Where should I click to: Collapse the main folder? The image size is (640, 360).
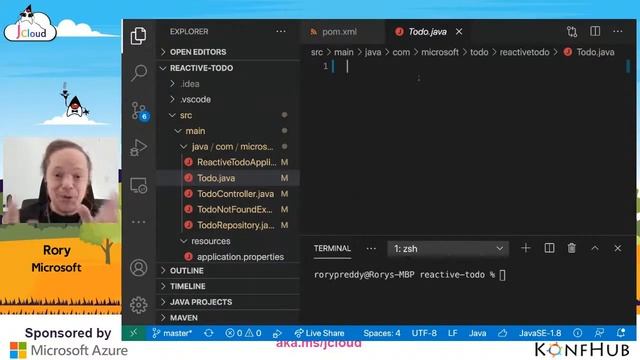click(229, 131)
